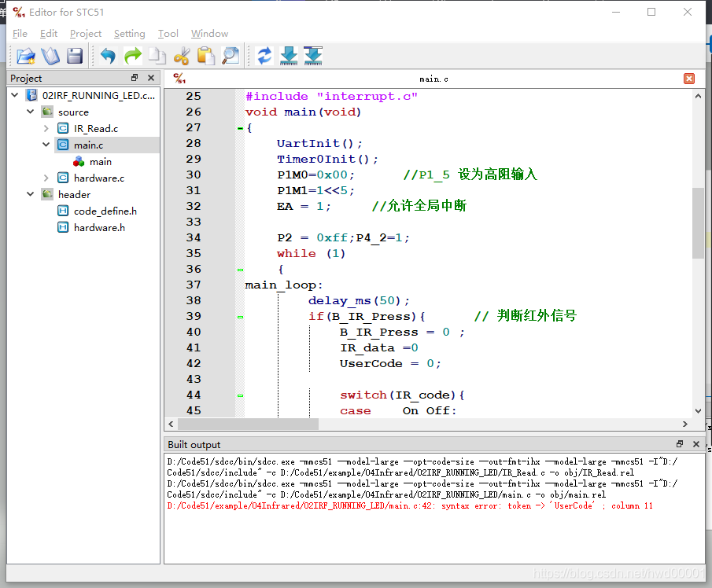The image size is (712, 588).
Task: Close the main.c editor tab
Action: 689,79
